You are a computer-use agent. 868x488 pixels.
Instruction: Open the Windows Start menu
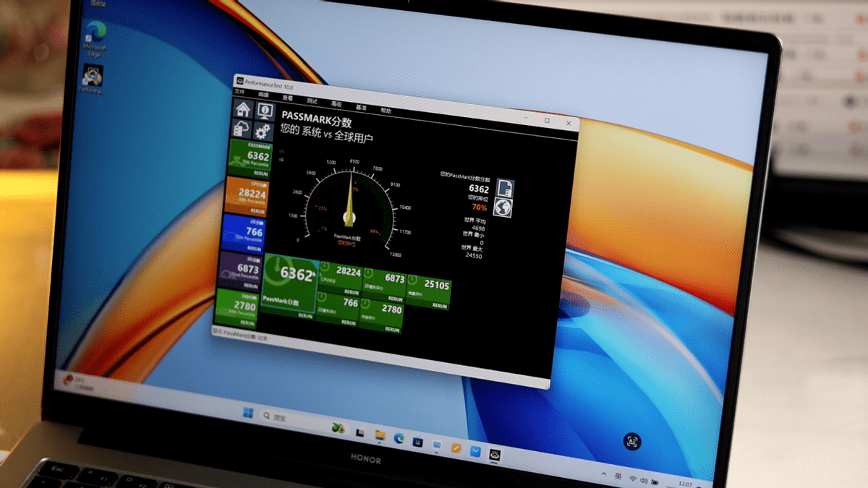coord(248,413)
